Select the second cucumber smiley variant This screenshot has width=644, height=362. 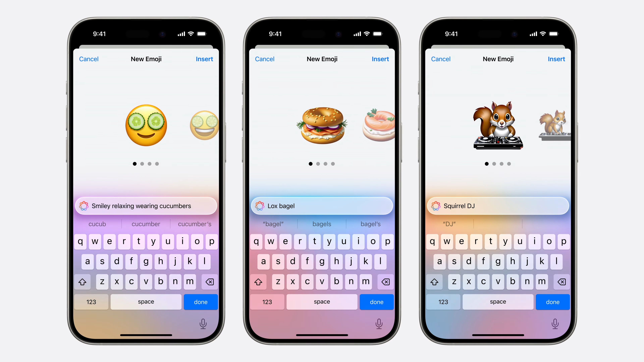pyautogui.click(x=204, y=127)
